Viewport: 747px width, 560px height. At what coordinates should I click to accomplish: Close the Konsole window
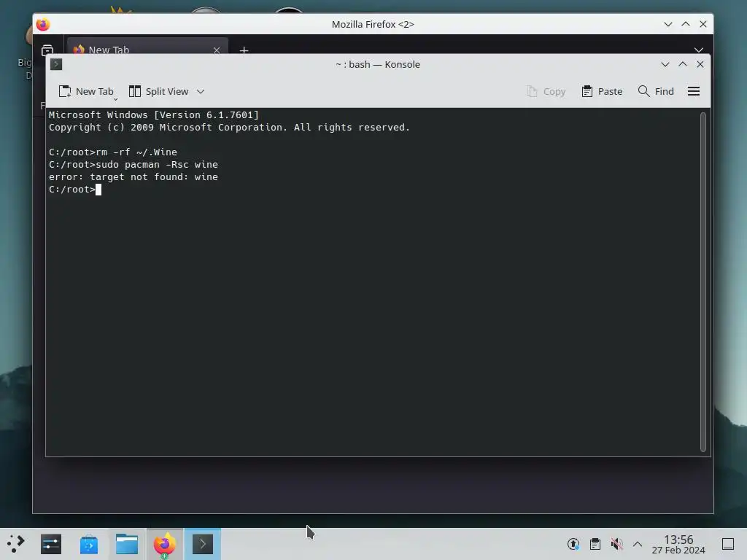700,64
